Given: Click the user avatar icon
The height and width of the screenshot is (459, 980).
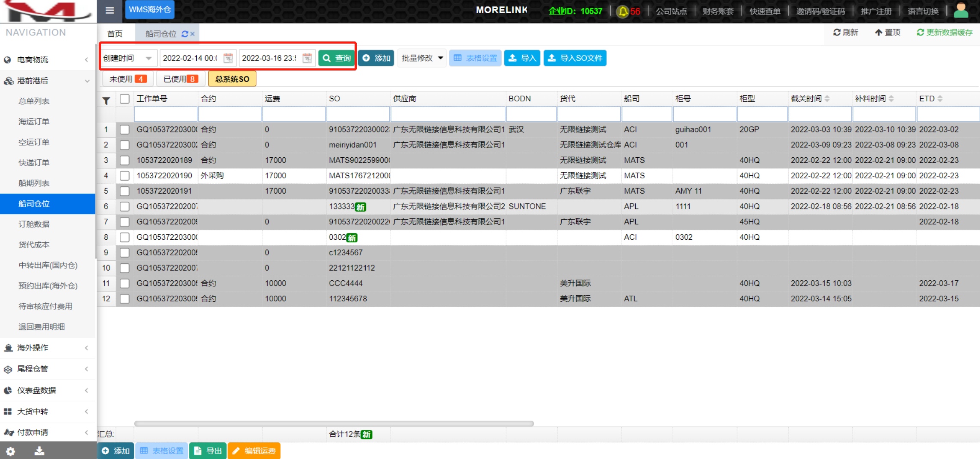Looking at the screenshot, I should coord(961,11).
